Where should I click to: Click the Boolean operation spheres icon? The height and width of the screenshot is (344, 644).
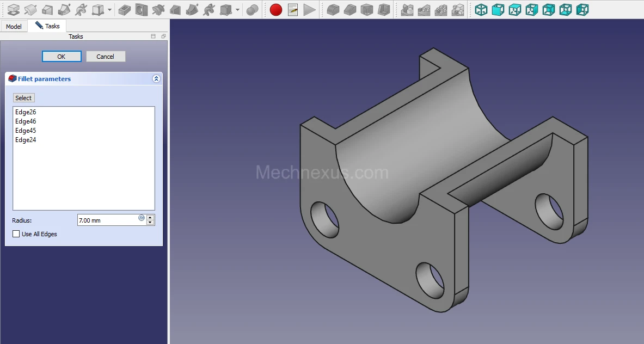point(252,10)
